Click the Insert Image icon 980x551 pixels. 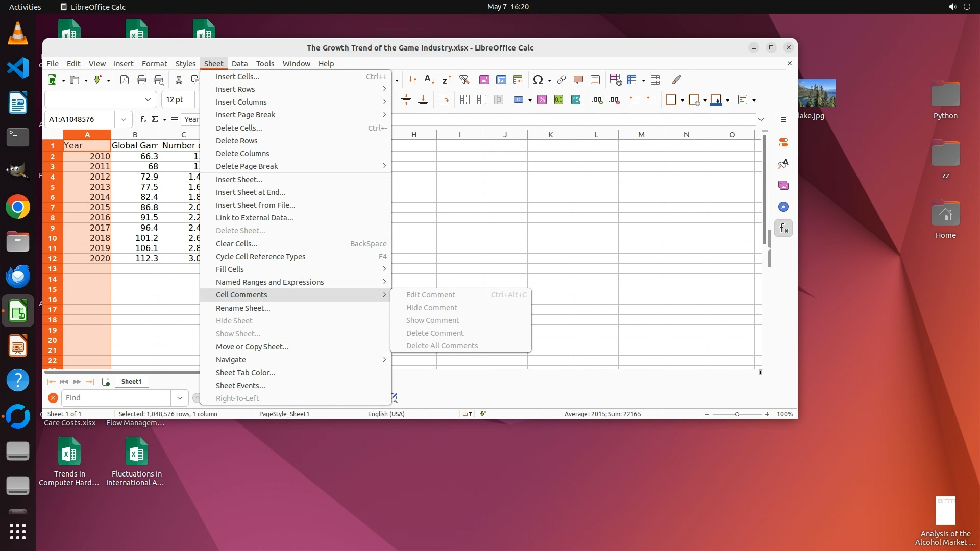point(484,80)
